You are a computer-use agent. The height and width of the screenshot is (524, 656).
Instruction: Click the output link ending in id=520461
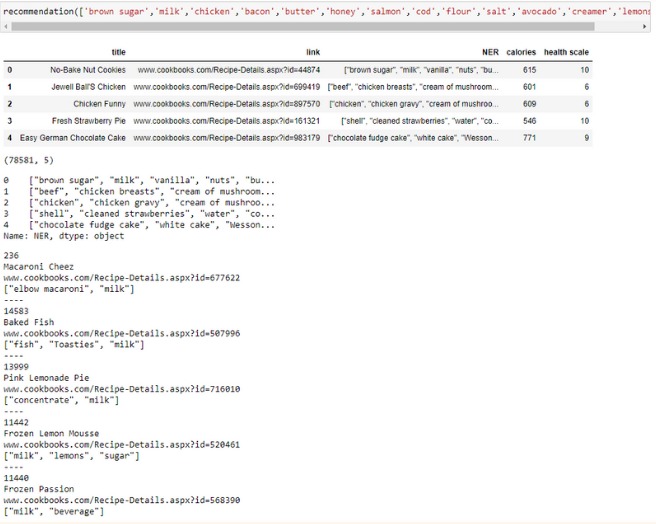click(122, 445)
